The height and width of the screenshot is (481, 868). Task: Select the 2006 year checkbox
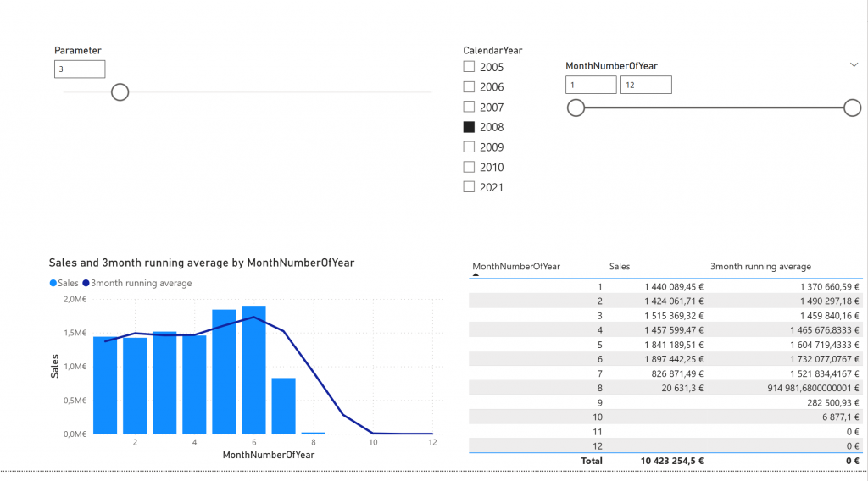click(x=469, y=86)
